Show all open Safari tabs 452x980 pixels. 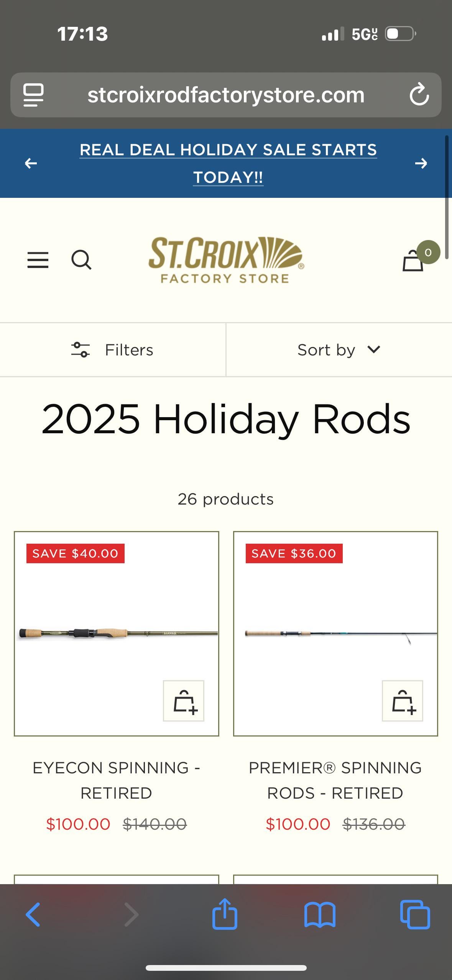(x=415, y=914)
